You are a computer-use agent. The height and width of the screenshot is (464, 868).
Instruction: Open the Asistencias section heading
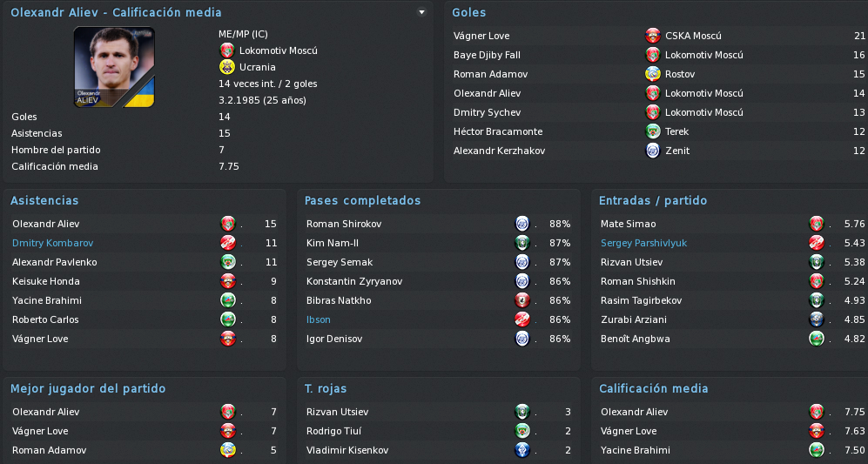click(44, 200)
